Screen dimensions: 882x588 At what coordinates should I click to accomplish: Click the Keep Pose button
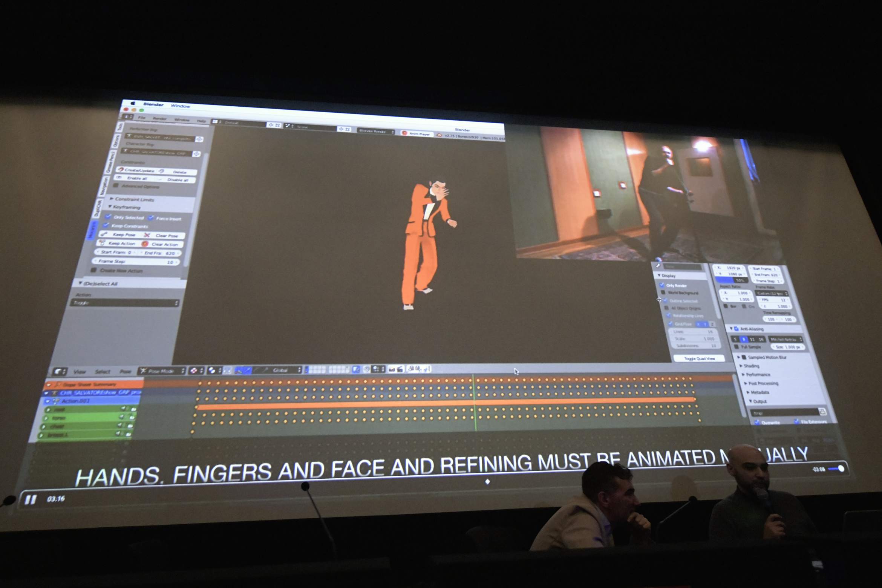click(119, 234)
